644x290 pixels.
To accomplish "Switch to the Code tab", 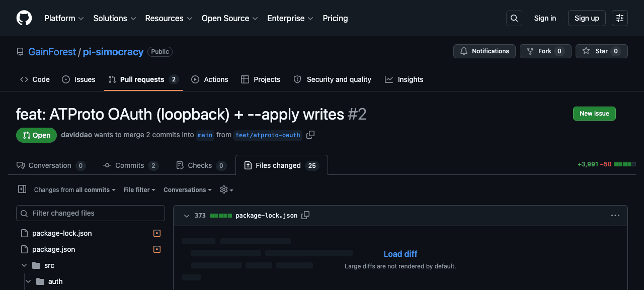I will click(35, 79).
